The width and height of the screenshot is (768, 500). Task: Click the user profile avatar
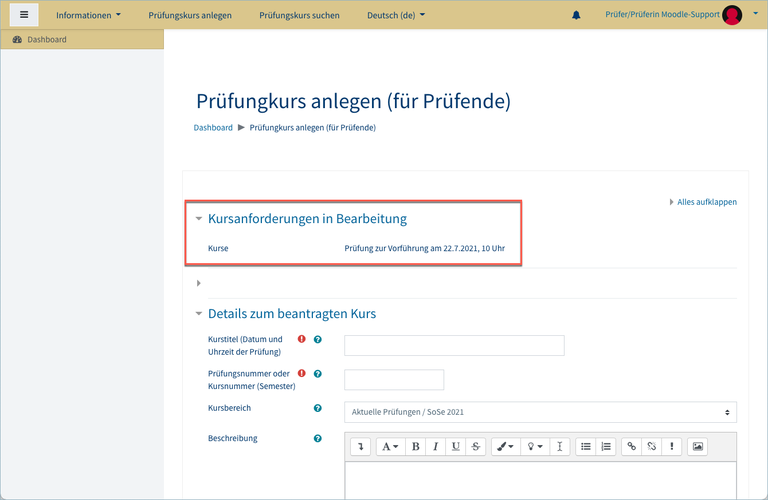(732, 15)
